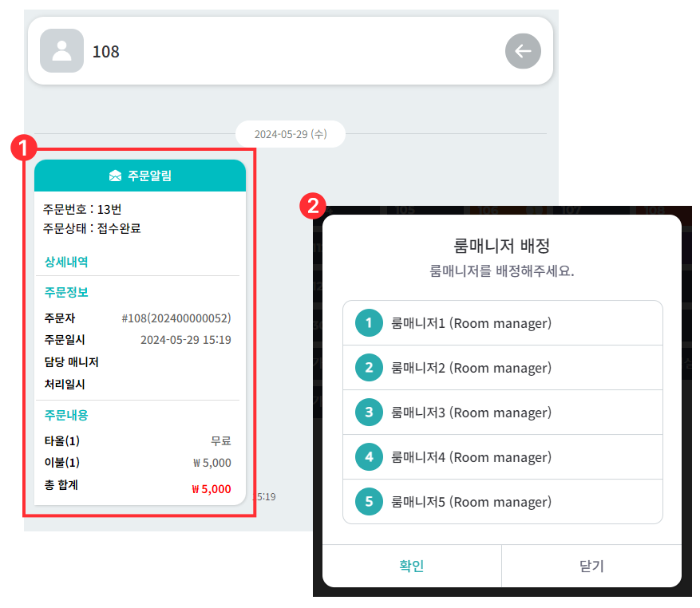
Task: Select 룸매니저1 (Room manager) option
Action: [x=471, y=323]
